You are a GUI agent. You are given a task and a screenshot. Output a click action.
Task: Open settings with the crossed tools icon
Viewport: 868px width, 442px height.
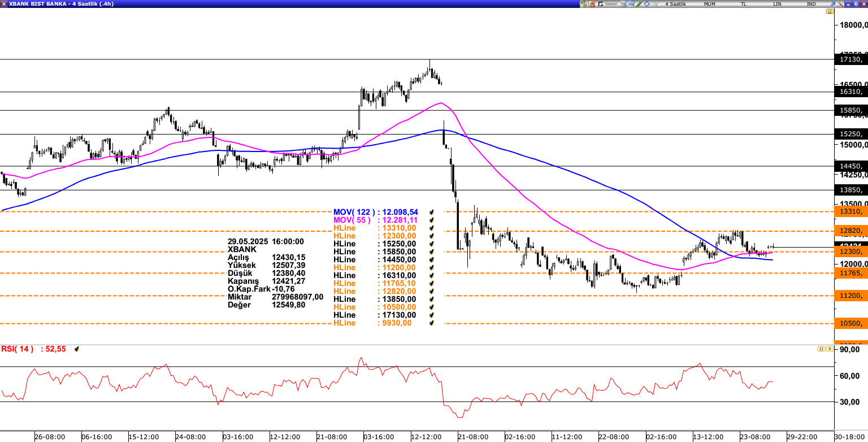[x=840, y=4]
